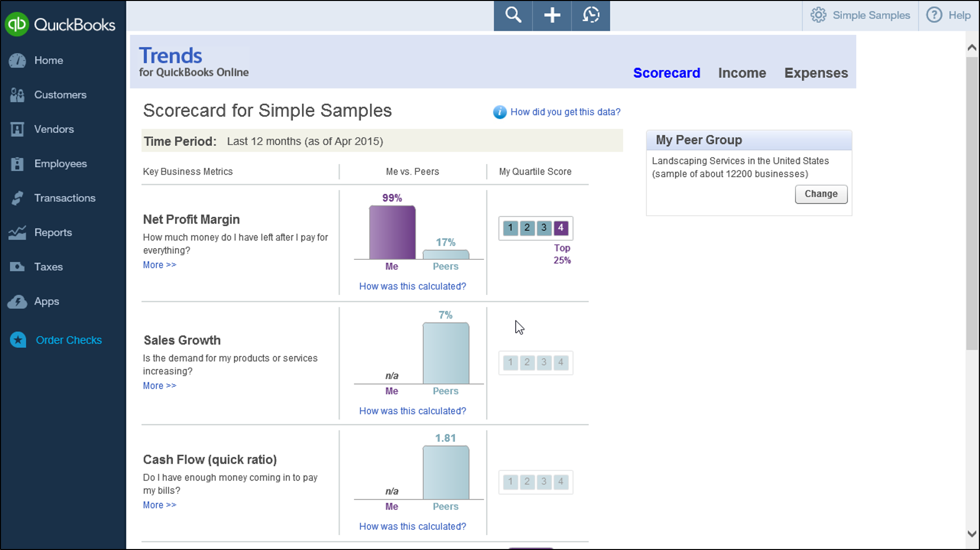Switch to the Expenses tab
This screenshot has width=980, height=550.
816,73
